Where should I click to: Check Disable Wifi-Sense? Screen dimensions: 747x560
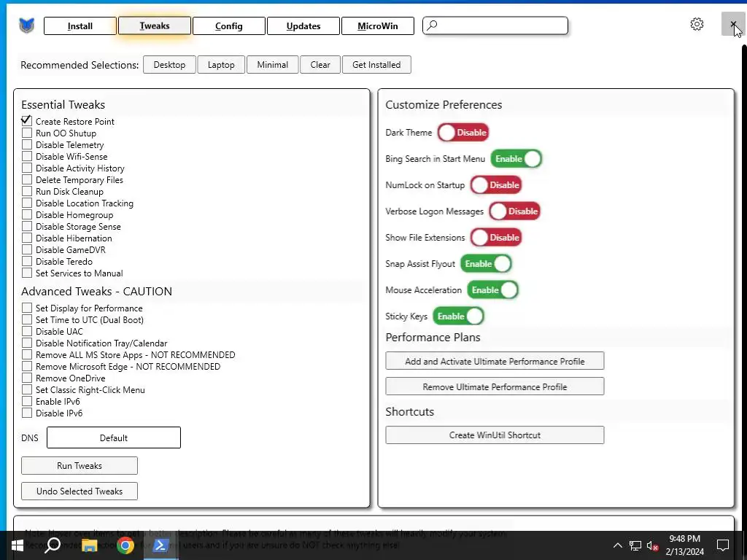[27, 156]
